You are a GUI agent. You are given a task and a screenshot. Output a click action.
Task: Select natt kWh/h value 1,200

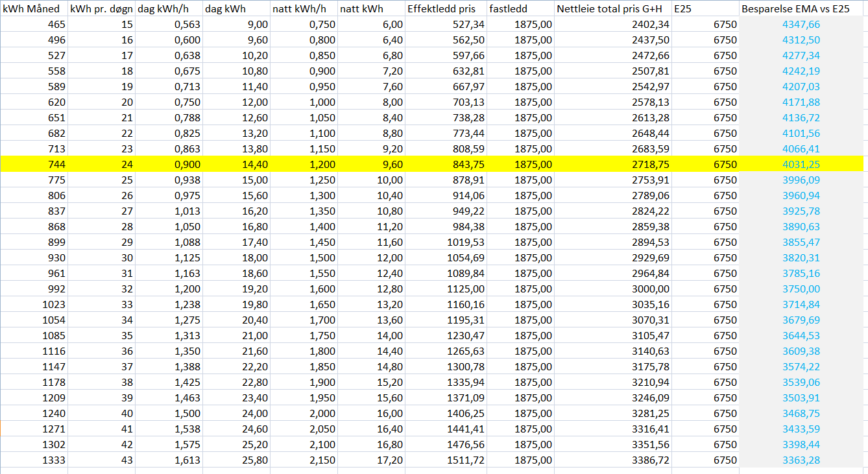coord(304,165)
